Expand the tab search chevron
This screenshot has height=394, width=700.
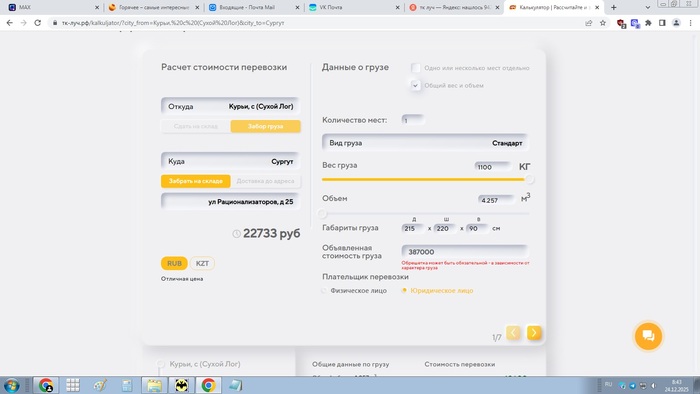648,7
